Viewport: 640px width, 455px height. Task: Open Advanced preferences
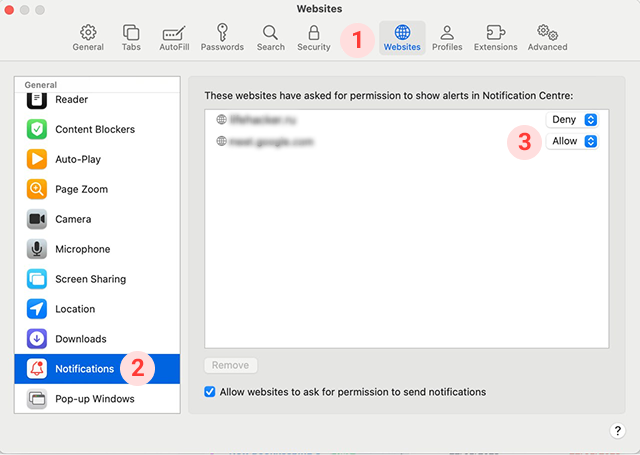tap(547, 38)
